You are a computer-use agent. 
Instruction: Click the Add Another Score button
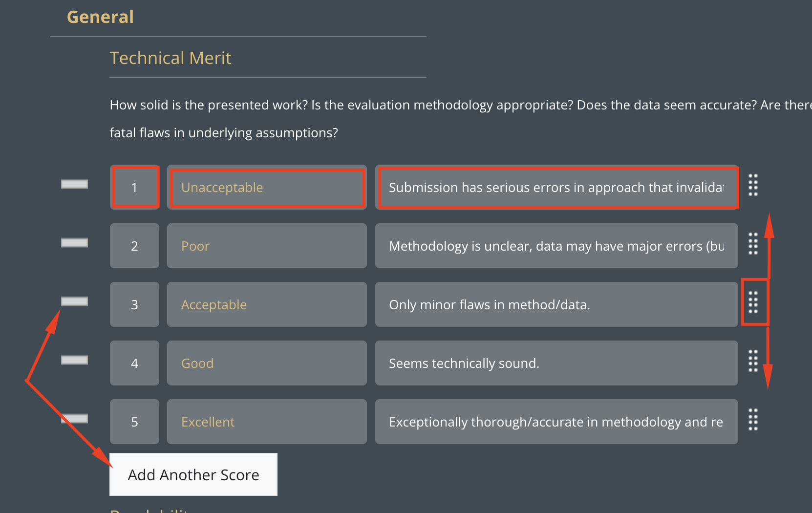coord(193,474)
